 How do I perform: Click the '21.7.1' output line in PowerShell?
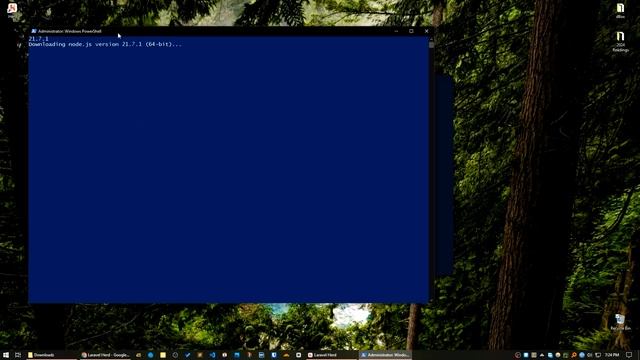coord(38,39)
